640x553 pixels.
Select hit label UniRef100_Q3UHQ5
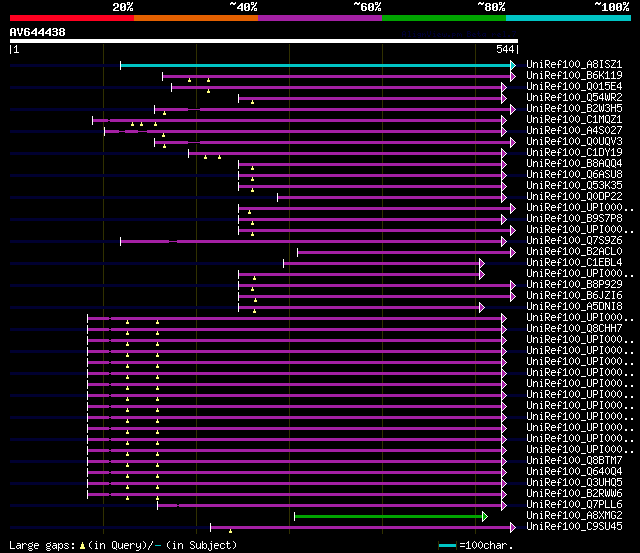click(574, 483)
